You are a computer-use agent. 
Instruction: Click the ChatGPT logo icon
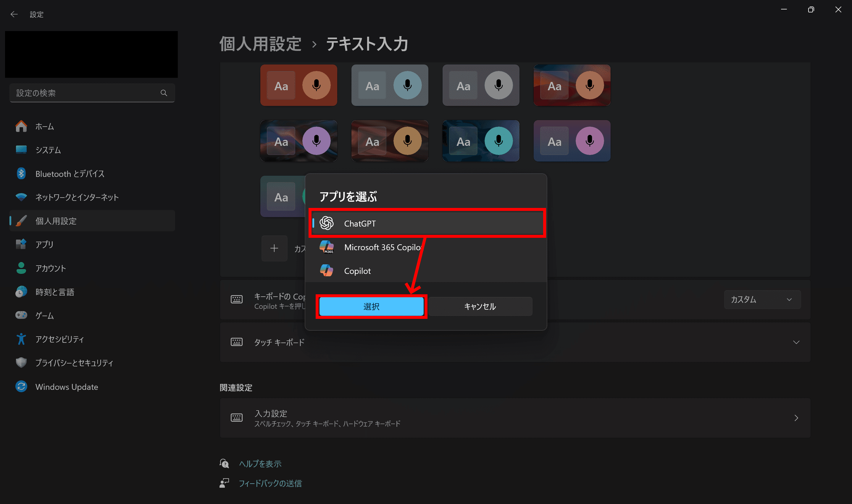(327, 223)
